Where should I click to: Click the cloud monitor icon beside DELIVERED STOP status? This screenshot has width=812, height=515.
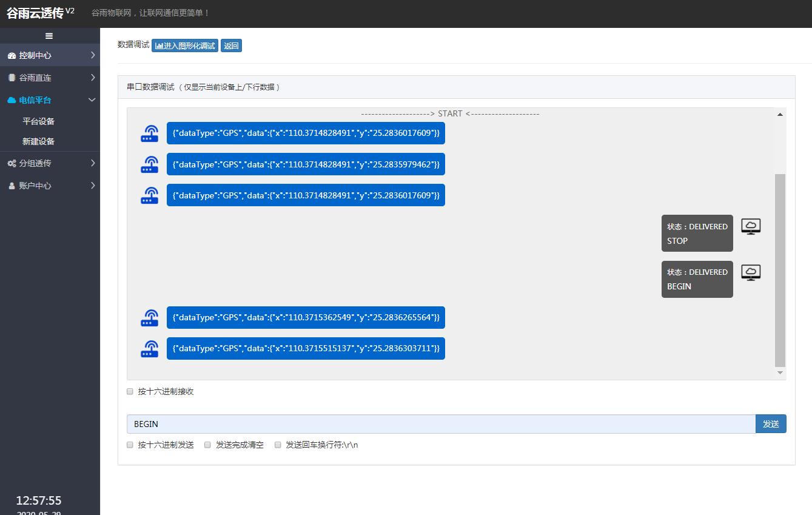tap(751, 225)
